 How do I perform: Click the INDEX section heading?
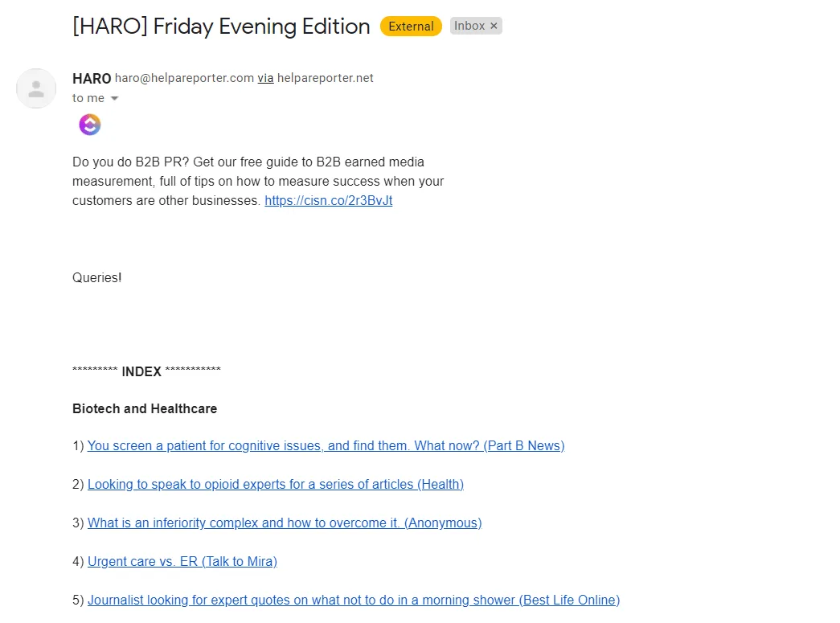coord(141,371)
